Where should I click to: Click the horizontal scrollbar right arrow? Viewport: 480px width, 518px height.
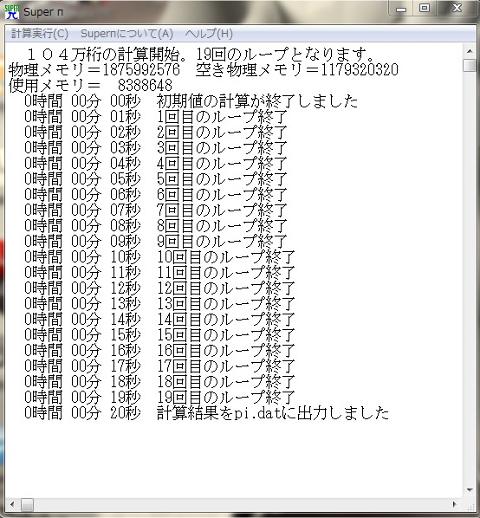click(454, 504)
